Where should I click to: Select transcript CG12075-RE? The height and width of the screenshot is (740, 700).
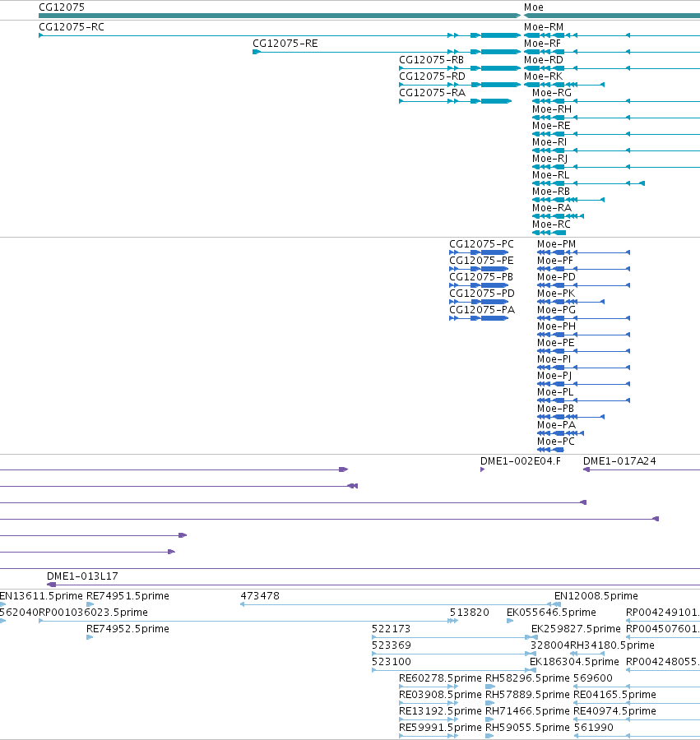(285, 44)
